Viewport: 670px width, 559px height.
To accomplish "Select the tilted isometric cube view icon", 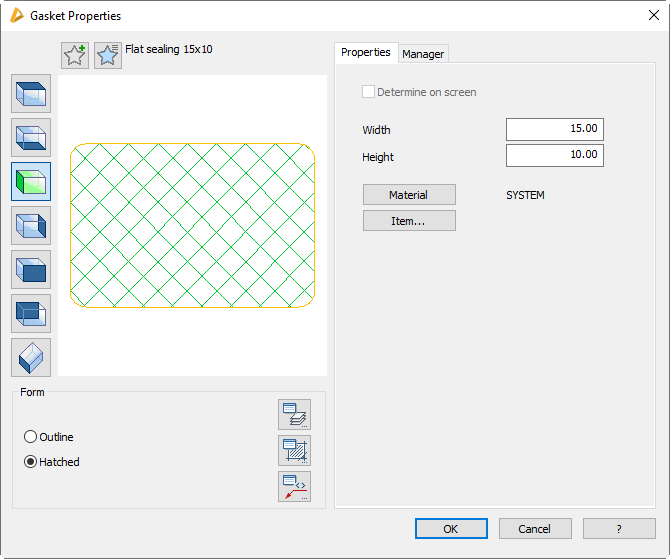I will pyautogui.click(x=31, y=357).
